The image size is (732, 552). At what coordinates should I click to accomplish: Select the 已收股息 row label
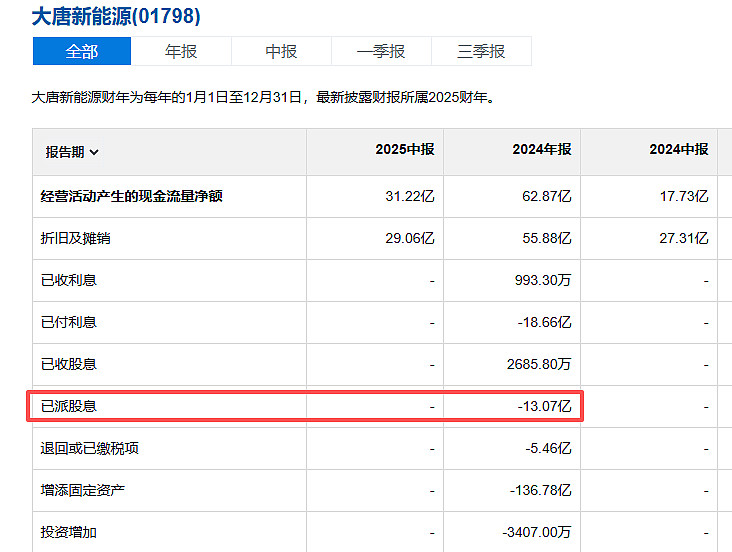coord(69,364)
